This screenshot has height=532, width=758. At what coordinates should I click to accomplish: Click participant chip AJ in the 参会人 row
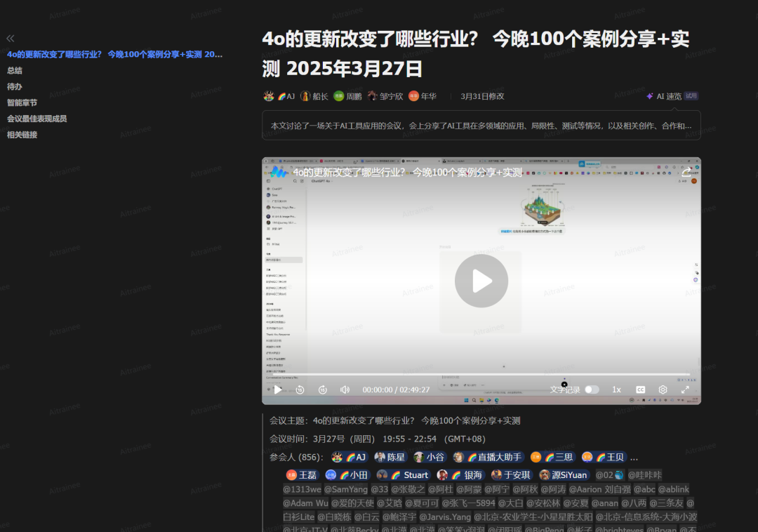350,457
